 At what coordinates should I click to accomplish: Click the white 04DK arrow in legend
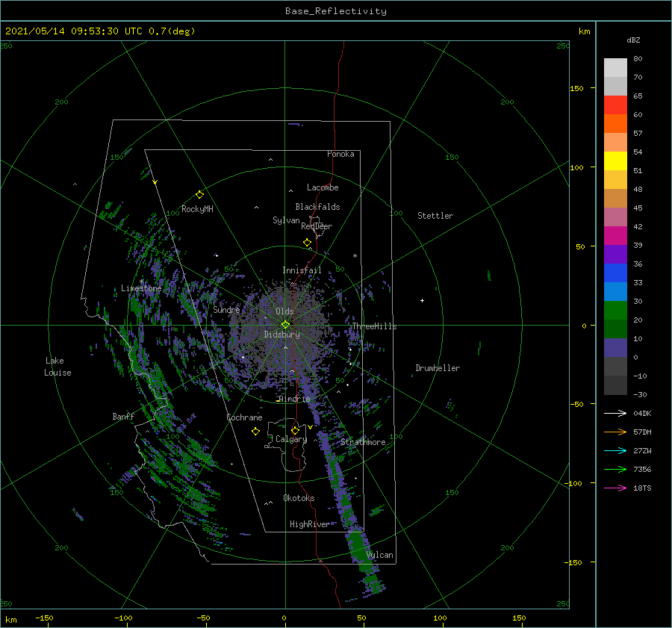click(x=615, y=413)
